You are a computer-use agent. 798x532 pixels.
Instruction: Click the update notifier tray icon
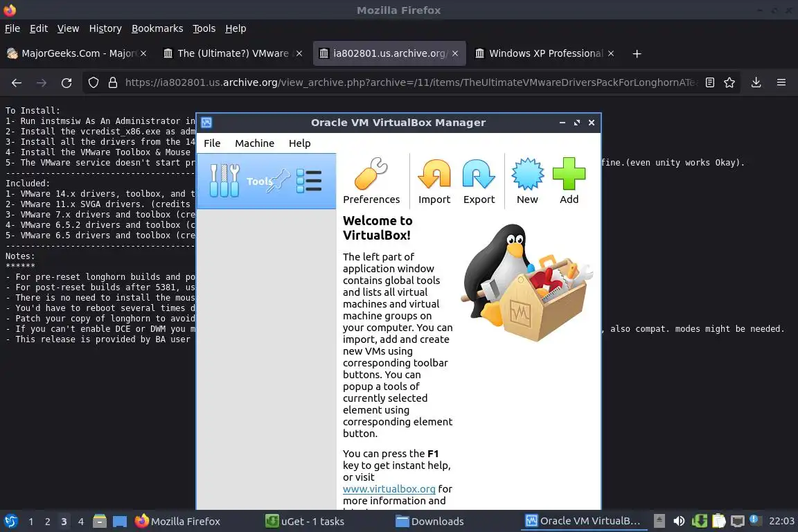[754, 520]
